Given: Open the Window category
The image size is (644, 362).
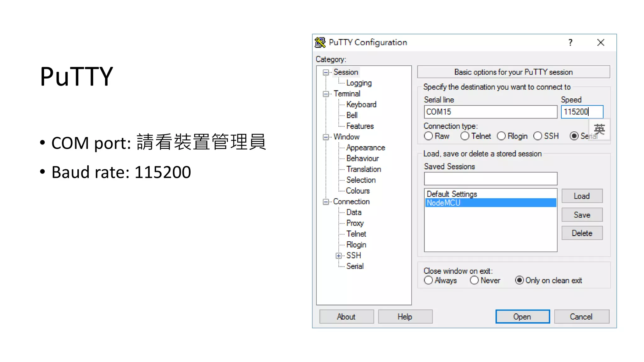Looking at the screenshot, I should 346,137.
